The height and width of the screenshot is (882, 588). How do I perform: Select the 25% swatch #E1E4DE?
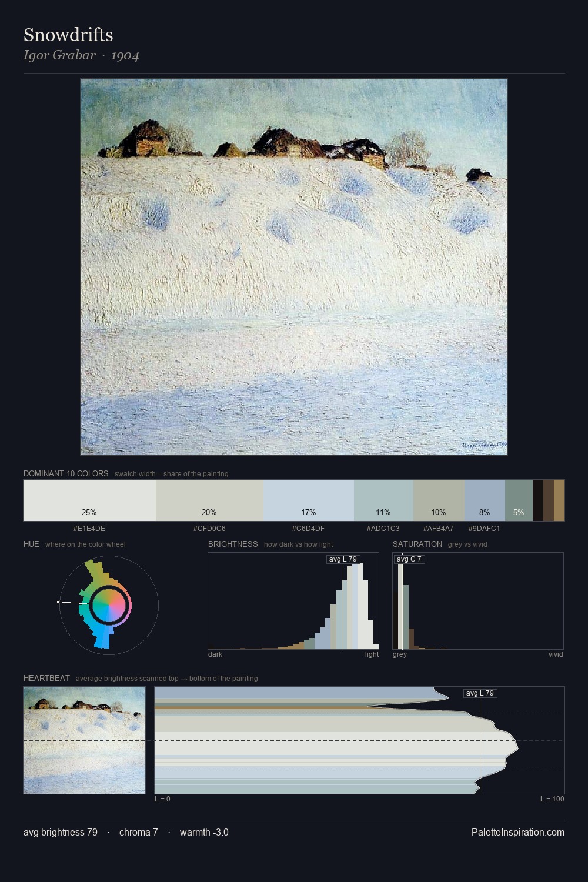click(89, 500)
